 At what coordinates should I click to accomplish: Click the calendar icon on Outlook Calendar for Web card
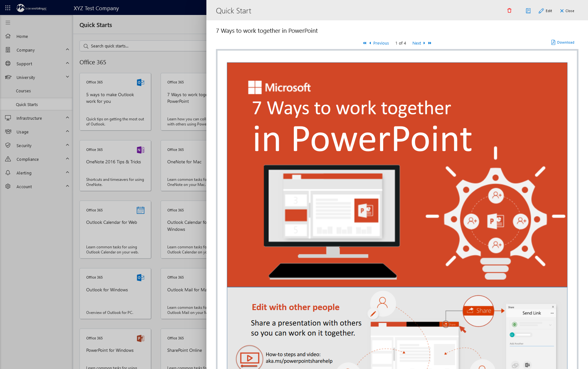(x=141, y=210)
